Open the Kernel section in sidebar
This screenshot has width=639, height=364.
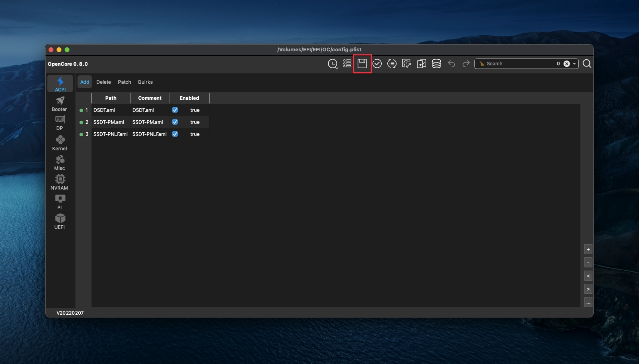click(60, 143)
